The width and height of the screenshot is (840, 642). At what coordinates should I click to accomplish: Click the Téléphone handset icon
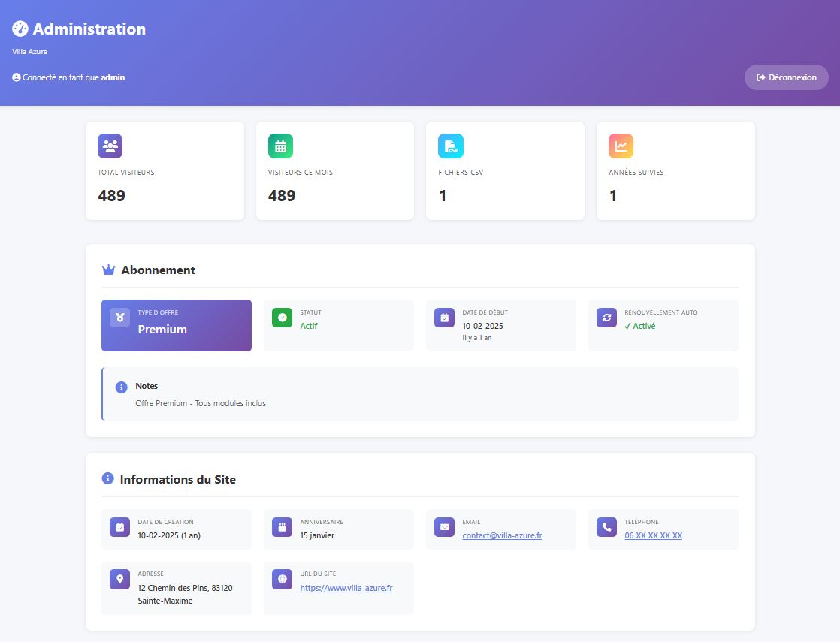point(606,527)
